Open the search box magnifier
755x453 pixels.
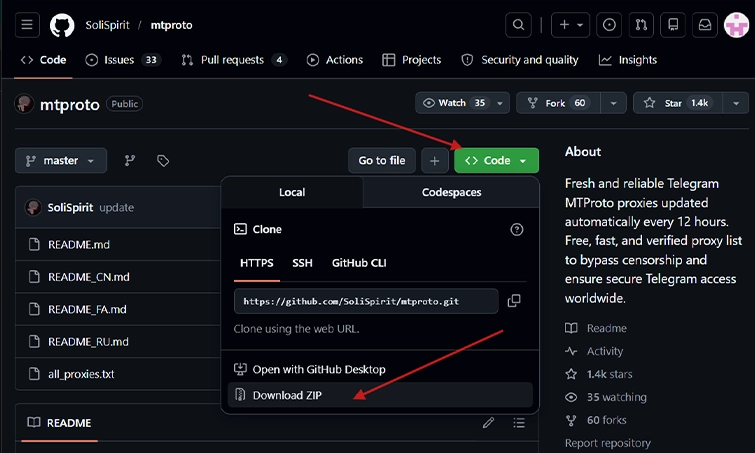tap(518, 25)
